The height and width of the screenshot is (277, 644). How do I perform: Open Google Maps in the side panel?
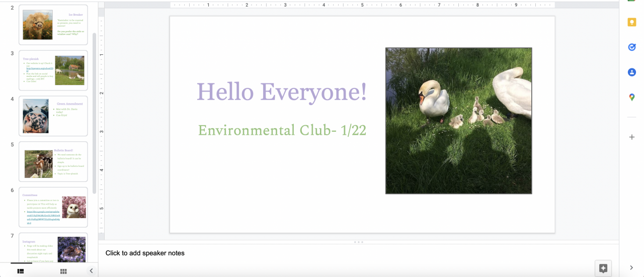coord(632,97)
